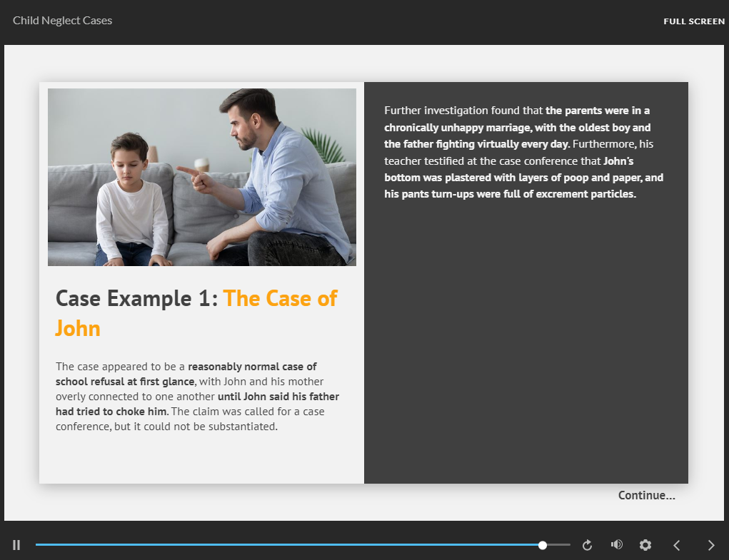Click bold text "had tried to choke him"
The width and height of the screenshot is (729, 560).
tap(111, 412)
